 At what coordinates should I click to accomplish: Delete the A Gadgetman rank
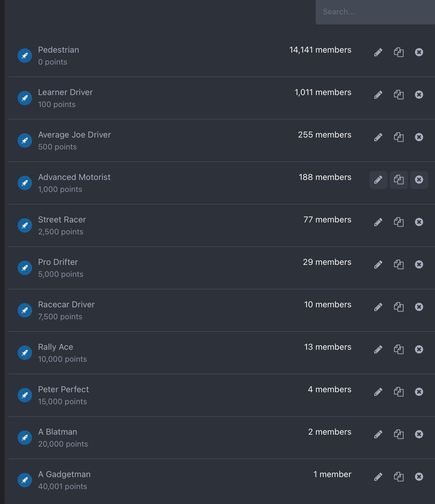[419, 477]
